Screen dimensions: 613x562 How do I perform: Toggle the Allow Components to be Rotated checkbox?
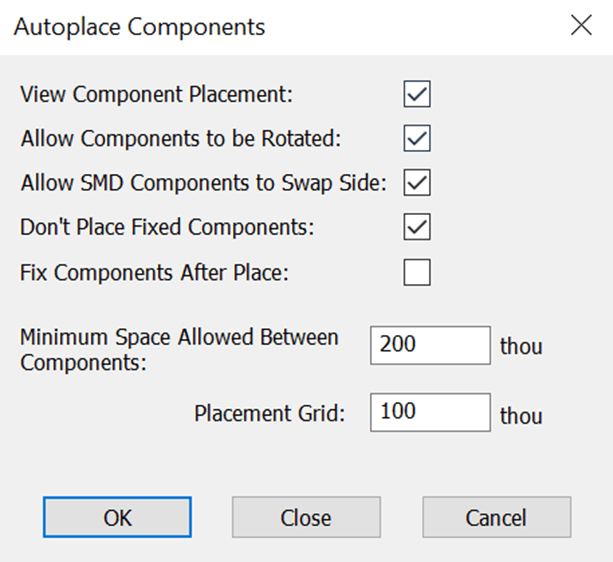click(x=417, y=138)
